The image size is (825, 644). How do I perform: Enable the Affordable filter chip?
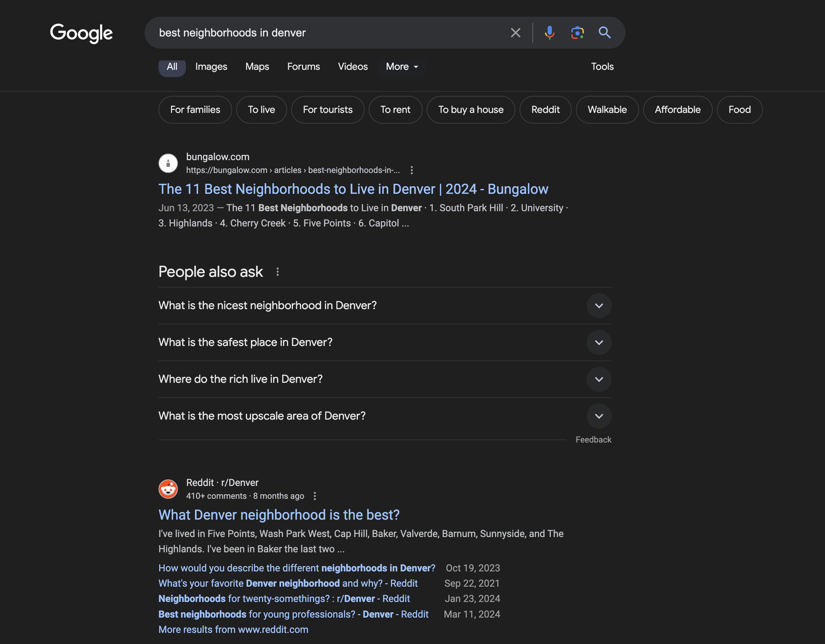677,109
